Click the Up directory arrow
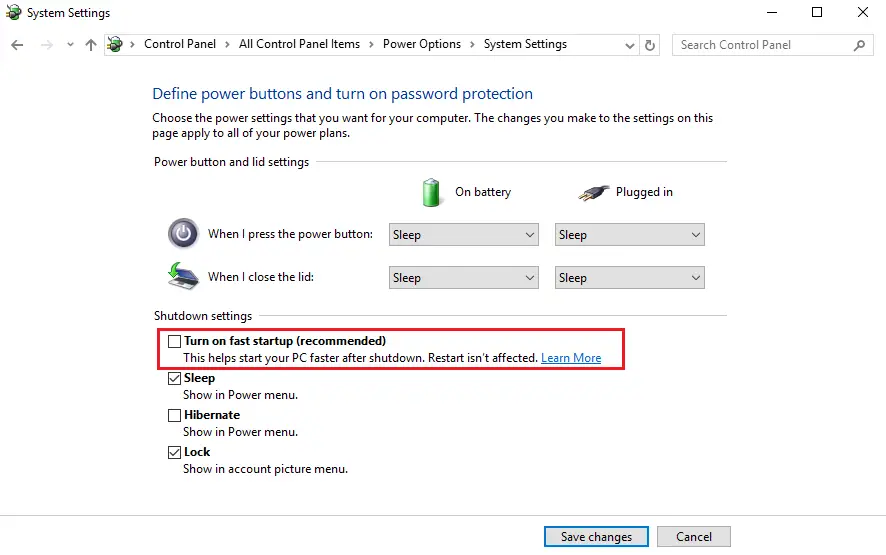Screen dimensions: 886x555 pos(91,45)
